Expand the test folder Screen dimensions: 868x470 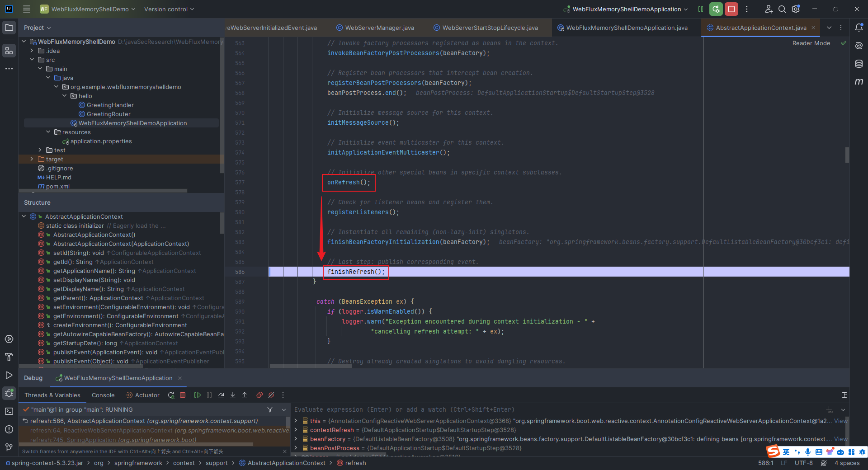(x=40, y=150)
